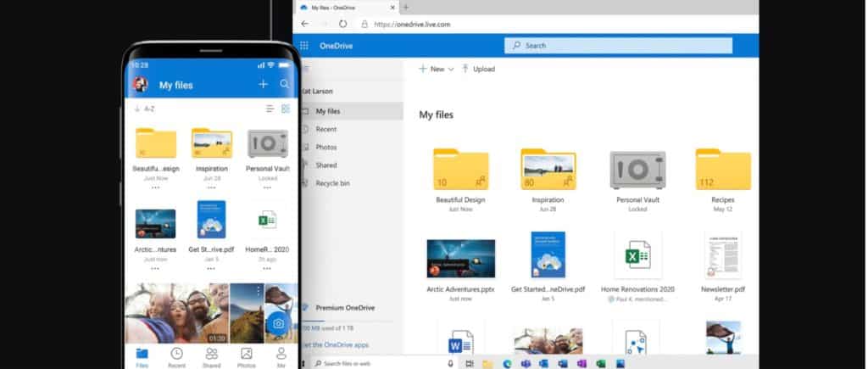868x369 pixels.
Task: Tap the search magnifier in phone header
Action: point(285,84)
